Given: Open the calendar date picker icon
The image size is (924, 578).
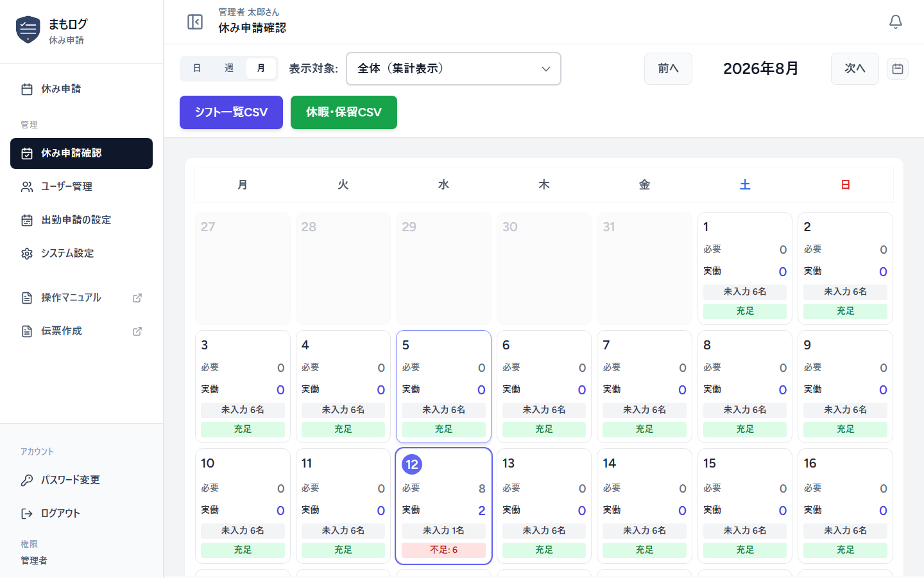Looking at the screenshot, I should click(898, 69).
